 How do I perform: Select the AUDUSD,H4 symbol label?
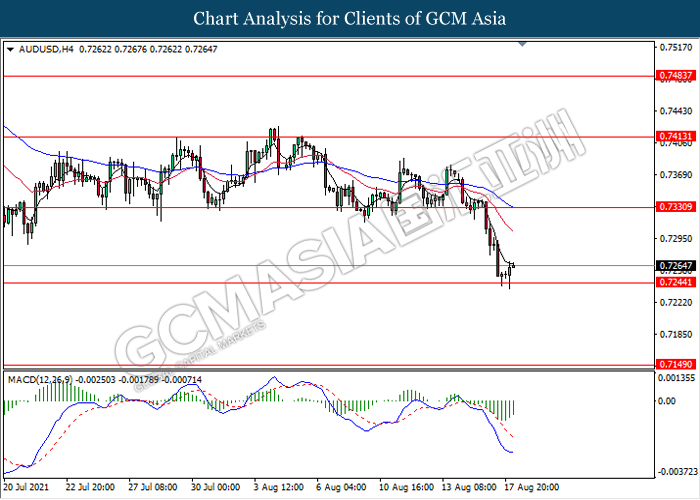tap(46, 49)
